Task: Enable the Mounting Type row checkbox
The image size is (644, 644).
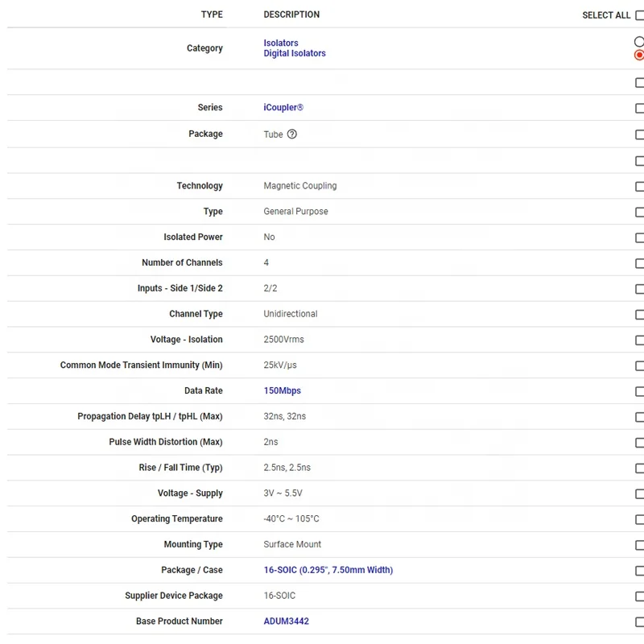Action: [x=639, y=546]
